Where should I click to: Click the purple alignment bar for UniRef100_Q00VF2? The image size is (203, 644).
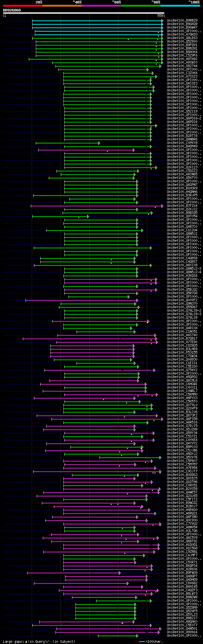pos(82,300)
